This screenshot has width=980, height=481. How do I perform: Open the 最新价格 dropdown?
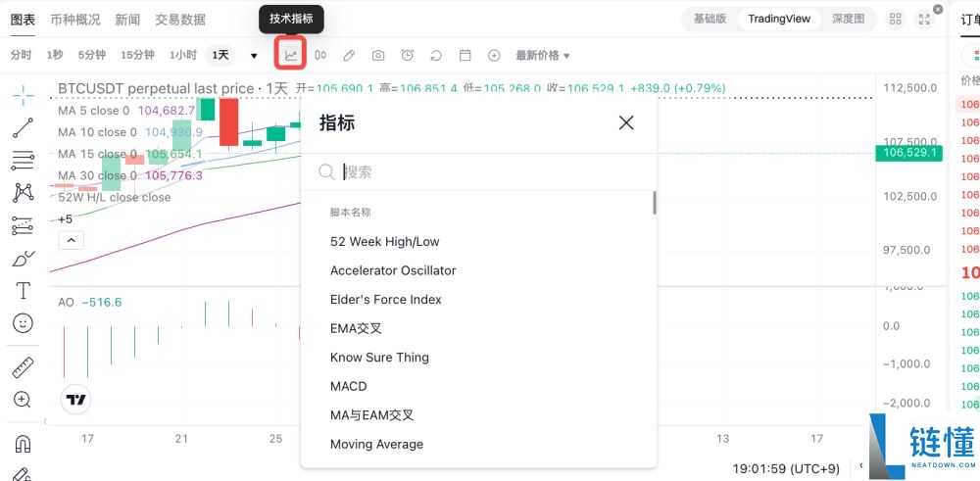point(543,56)
